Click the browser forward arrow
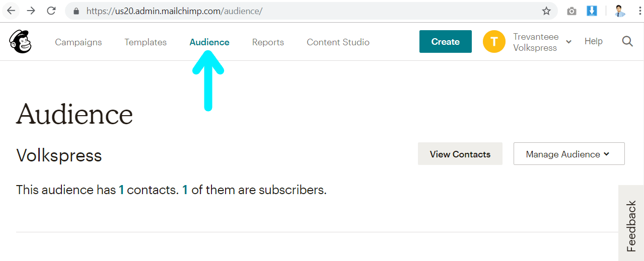Image resolution: width=644 pixels, height=261 pixels. coord(31,11)
